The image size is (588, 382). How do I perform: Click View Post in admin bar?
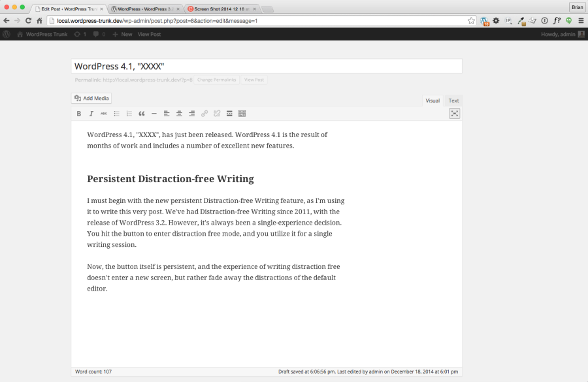(149, 34)
